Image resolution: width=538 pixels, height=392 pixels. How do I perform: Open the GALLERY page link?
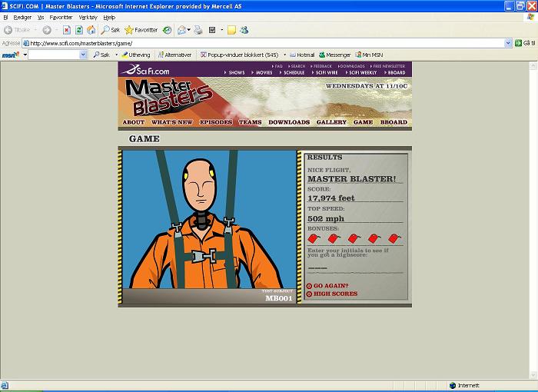[x=331, y=122]
